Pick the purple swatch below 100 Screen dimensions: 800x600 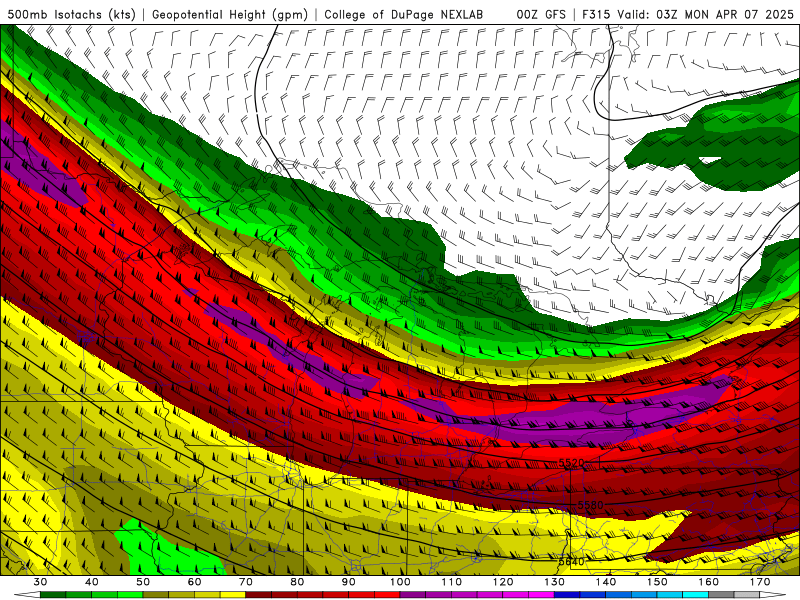click(413, 595)
